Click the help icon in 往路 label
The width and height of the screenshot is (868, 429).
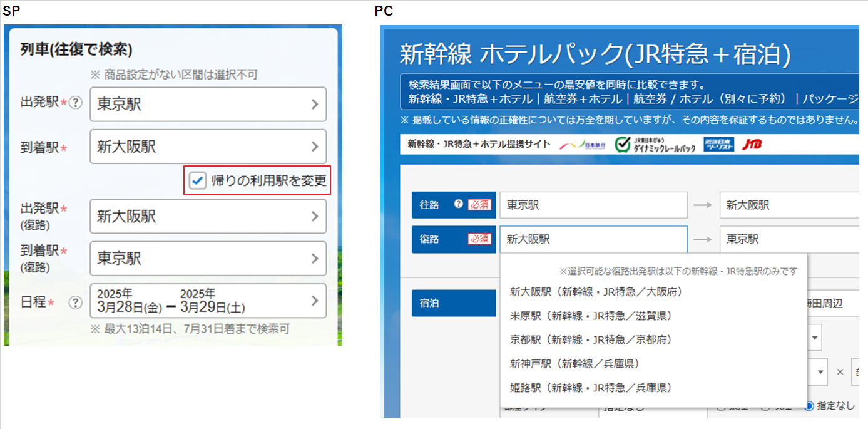coord(459,204)
